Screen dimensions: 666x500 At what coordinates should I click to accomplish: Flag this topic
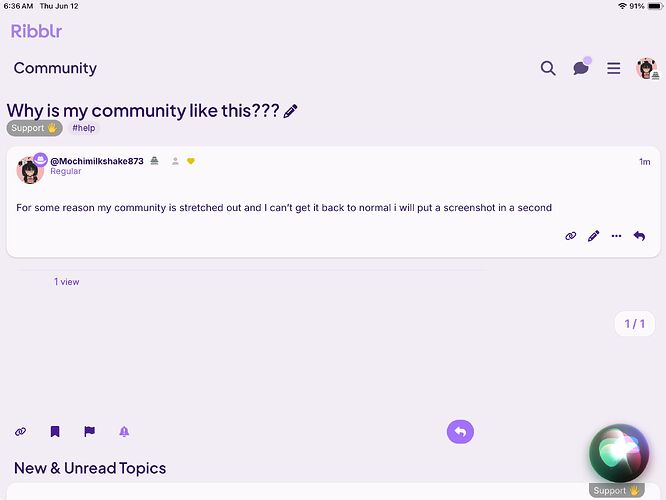coord(89,432)
